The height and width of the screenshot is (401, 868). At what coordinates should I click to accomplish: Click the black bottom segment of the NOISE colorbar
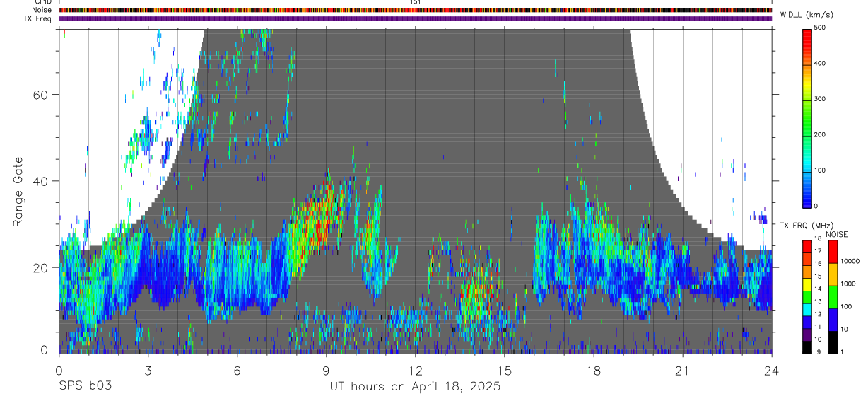coord(835,342)
